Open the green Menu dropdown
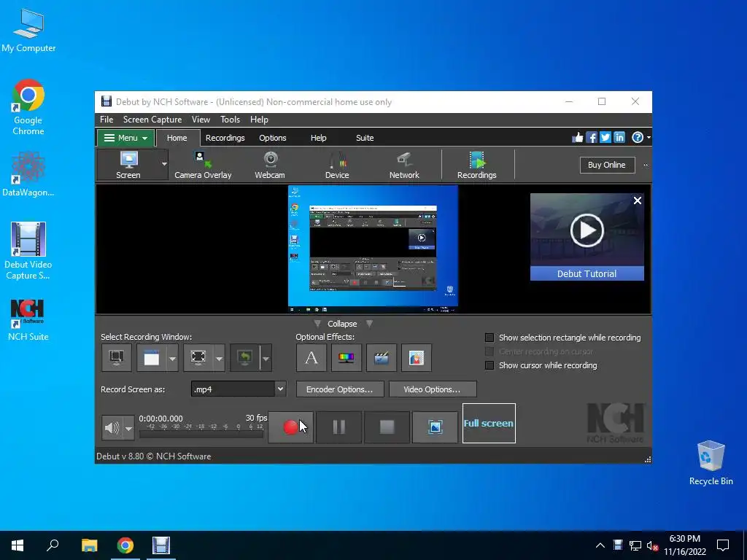 click(125, 138)
